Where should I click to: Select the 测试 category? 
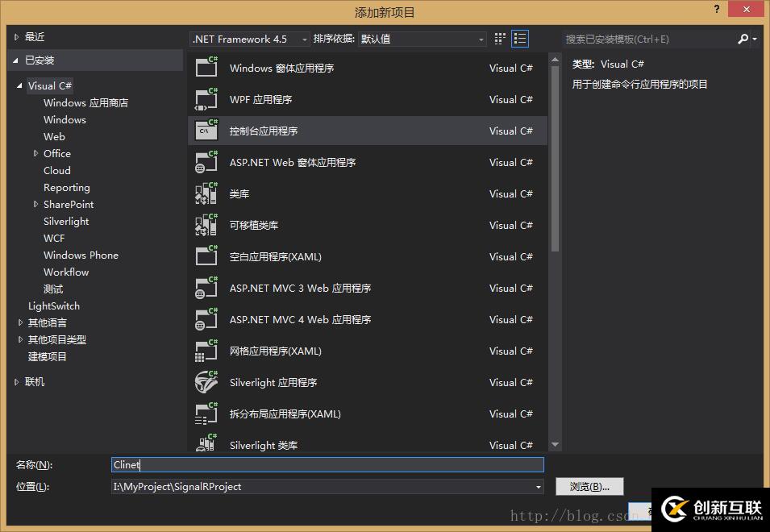(x=53, y=289)
